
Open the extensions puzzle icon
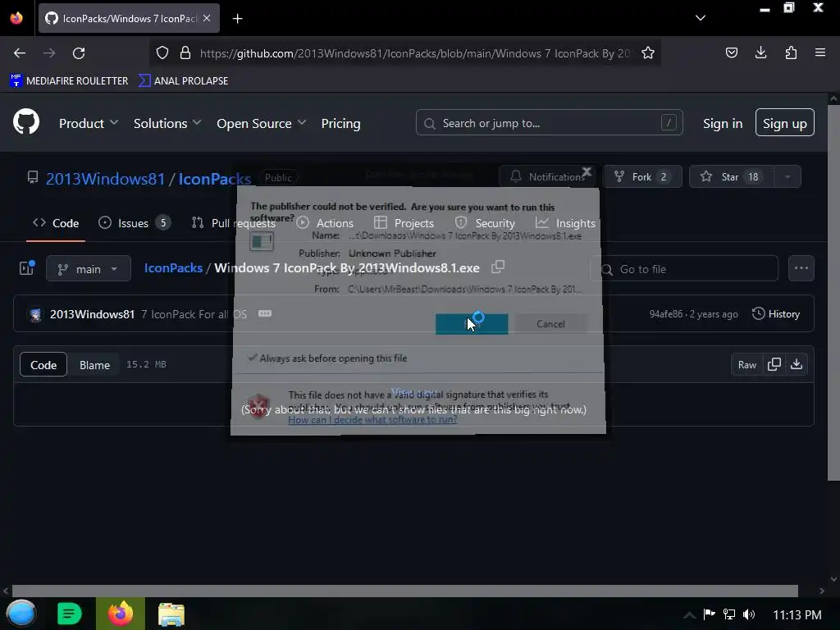791,52
